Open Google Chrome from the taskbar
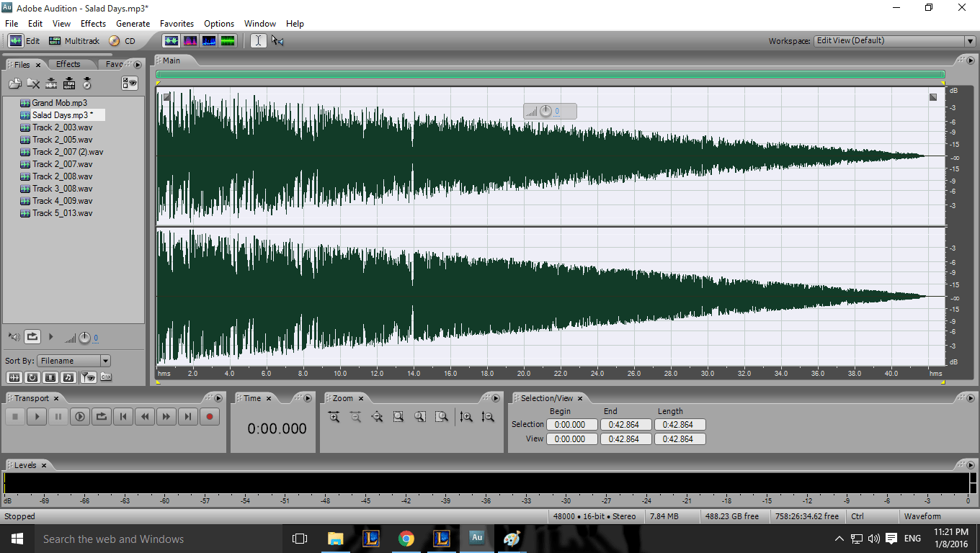 [x=406, y=538]
